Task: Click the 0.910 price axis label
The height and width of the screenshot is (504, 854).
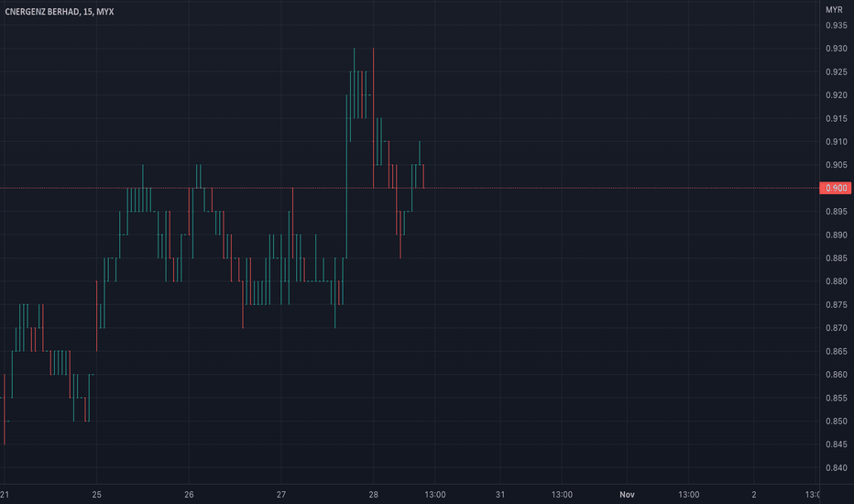Action: click(x=836, y=142)
